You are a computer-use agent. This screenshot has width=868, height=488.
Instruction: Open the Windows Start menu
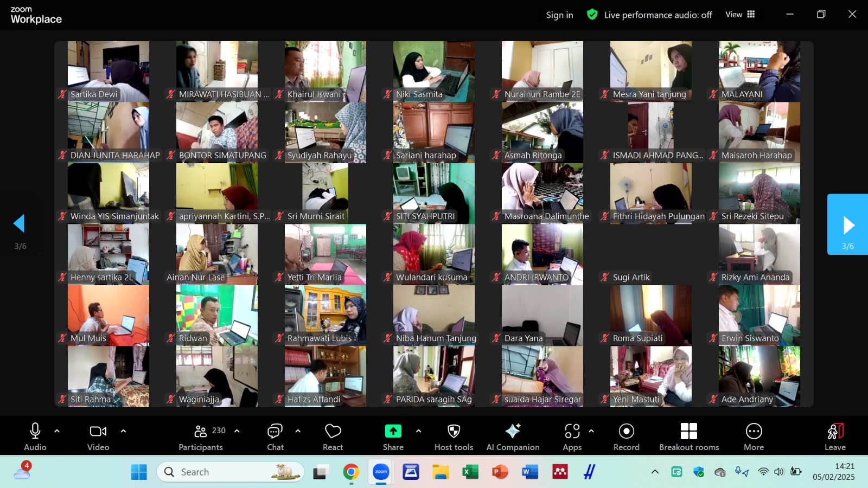[x=139, y=472]
